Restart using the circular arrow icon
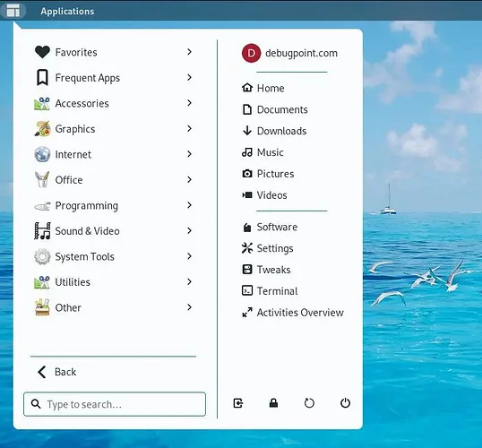This screenshot has width=482, height=448. 309,403
